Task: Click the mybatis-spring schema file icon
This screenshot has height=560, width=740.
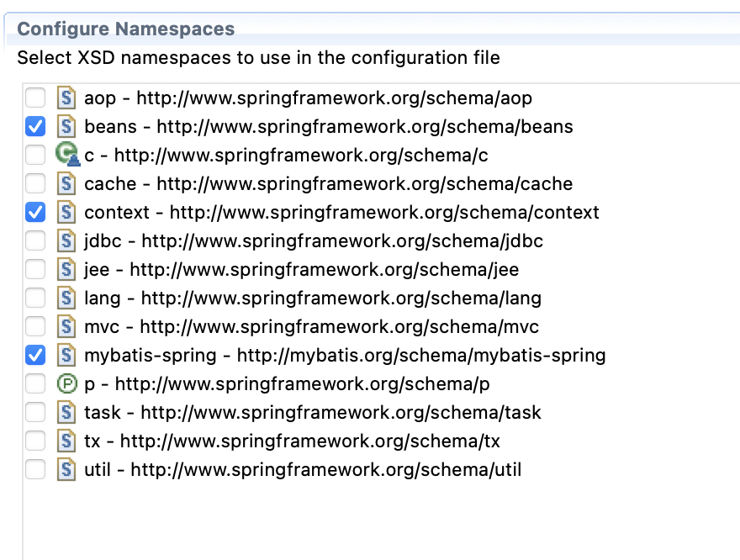Action: 66,355
